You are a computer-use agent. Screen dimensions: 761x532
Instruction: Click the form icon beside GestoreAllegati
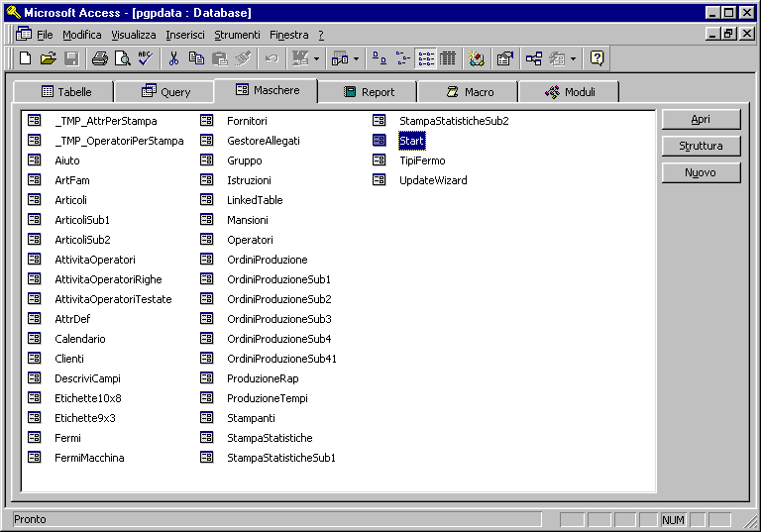[x=207, y=141]
